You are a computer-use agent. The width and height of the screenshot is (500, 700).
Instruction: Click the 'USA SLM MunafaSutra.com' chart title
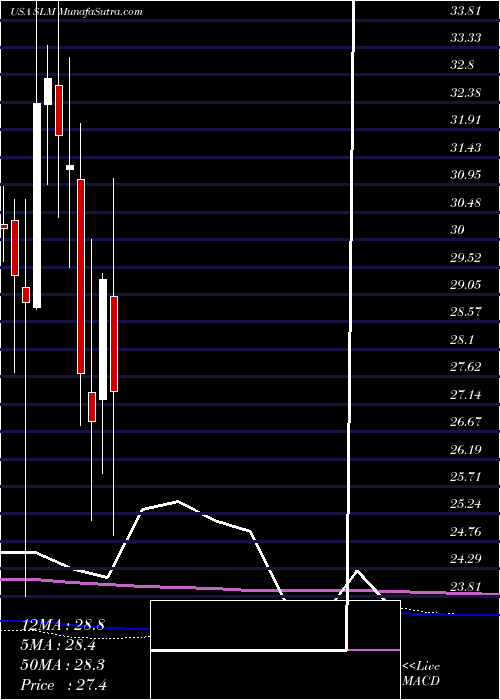[x=76, y=12]
